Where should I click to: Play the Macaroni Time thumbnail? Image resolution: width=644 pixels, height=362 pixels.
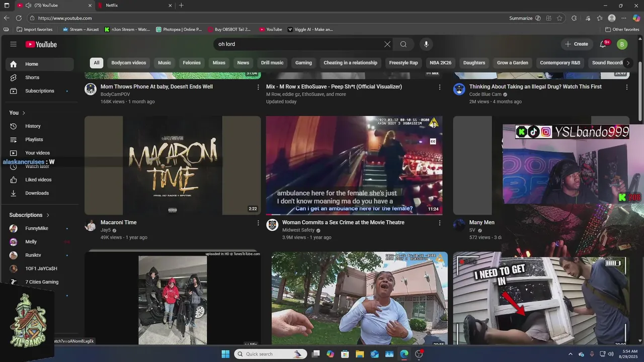[x=173, y=165]
